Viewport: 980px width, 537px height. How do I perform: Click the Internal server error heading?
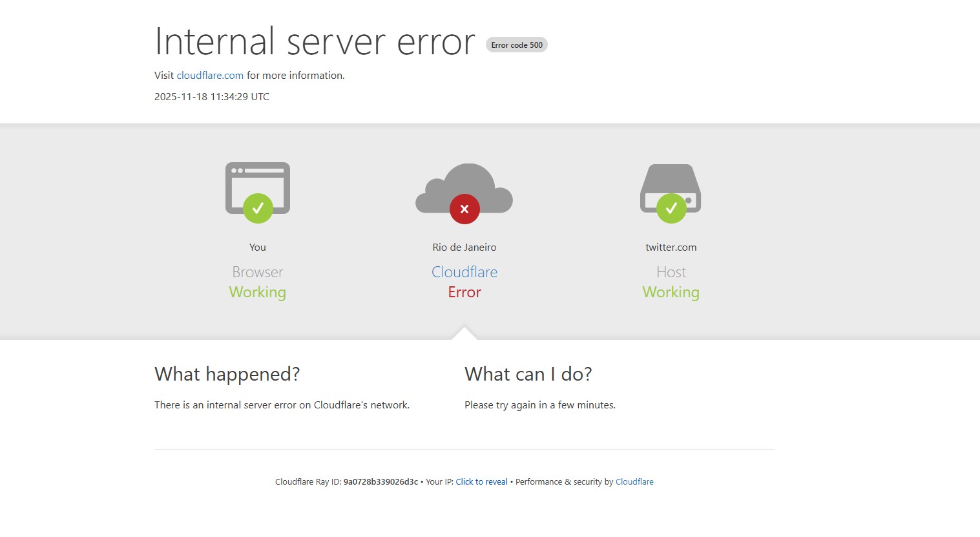(315, 42)
